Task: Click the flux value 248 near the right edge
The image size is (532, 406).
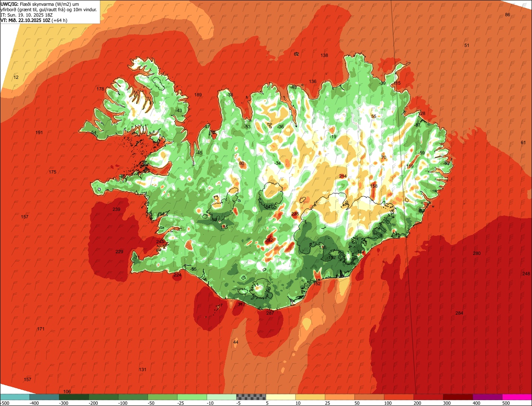Action: (526, 274)
